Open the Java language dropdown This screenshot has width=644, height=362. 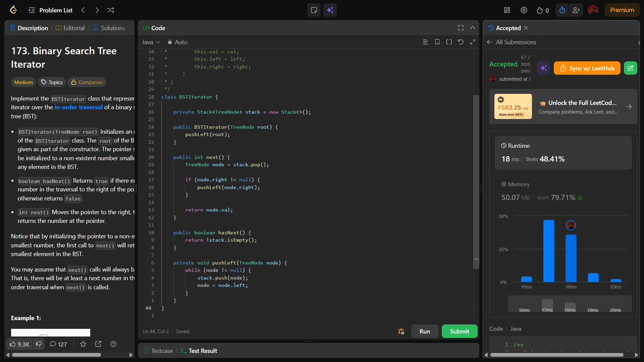pyautogui.click(x=151, y=42)
